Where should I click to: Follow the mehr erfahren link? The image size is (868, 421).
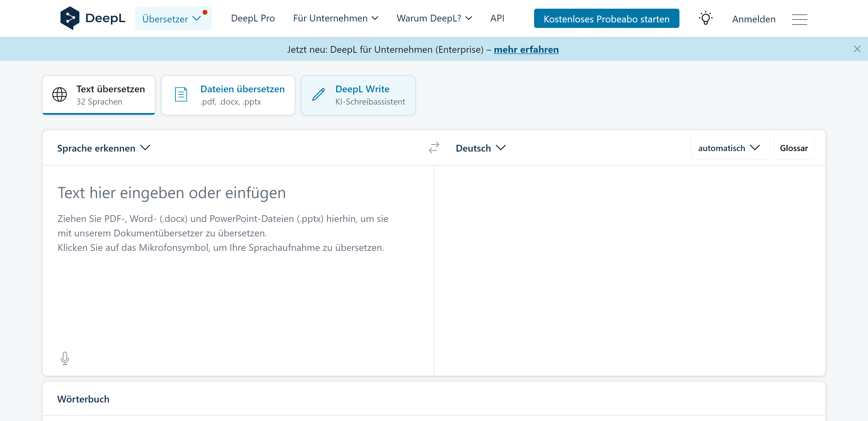pyautogui.click(x=526, y=49)
